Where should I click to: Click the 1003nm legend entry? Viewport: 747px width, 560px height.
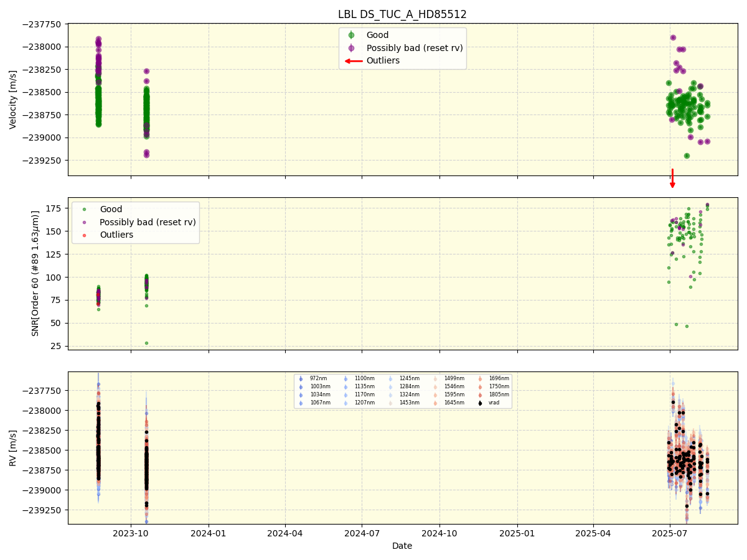pos(320,386)
